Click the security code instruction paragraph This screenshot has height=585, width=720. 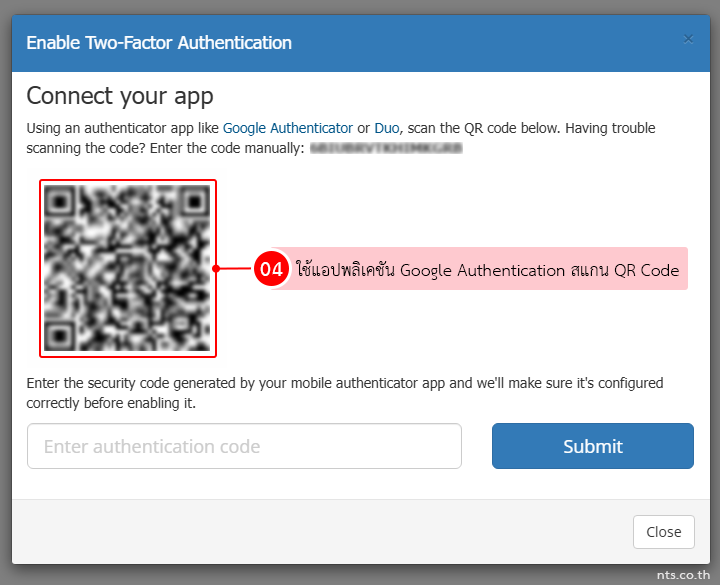tap(344, 393)
